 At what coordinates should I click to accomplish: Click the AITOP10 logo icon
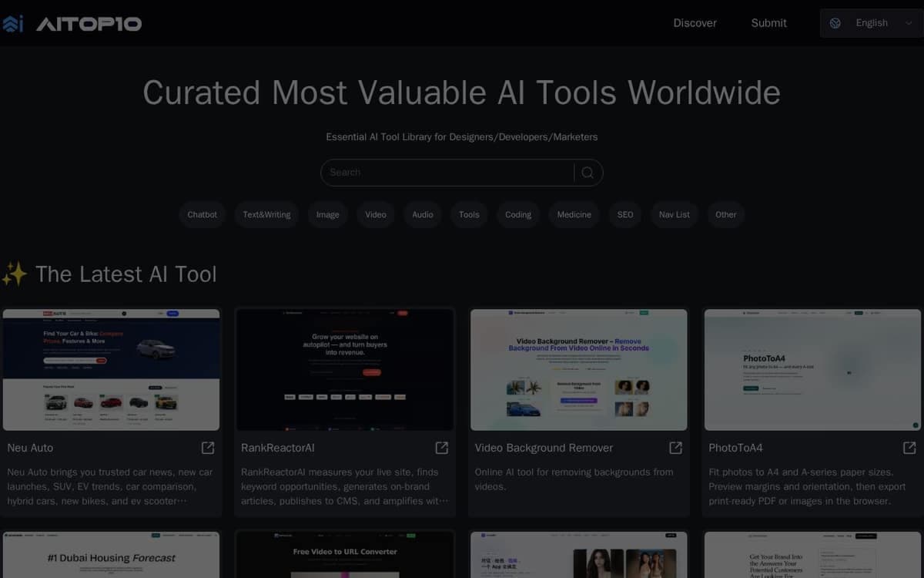[13, 24]
